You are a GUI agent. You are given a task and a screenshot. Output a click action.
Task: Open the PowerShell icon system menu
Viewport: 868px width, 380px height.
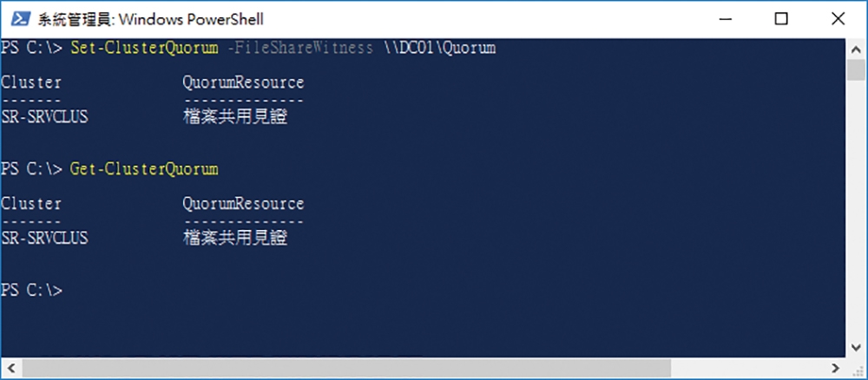[x=20, y=19]
